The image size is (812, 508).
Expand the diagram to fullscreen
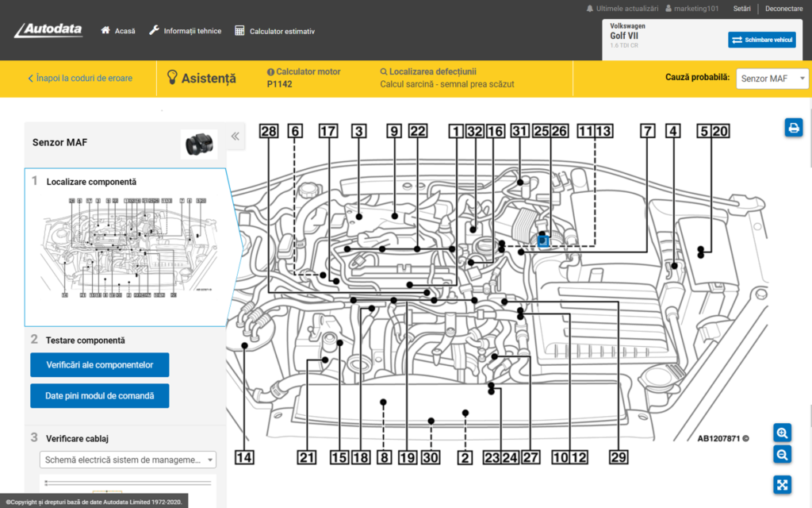pos(782,484)
